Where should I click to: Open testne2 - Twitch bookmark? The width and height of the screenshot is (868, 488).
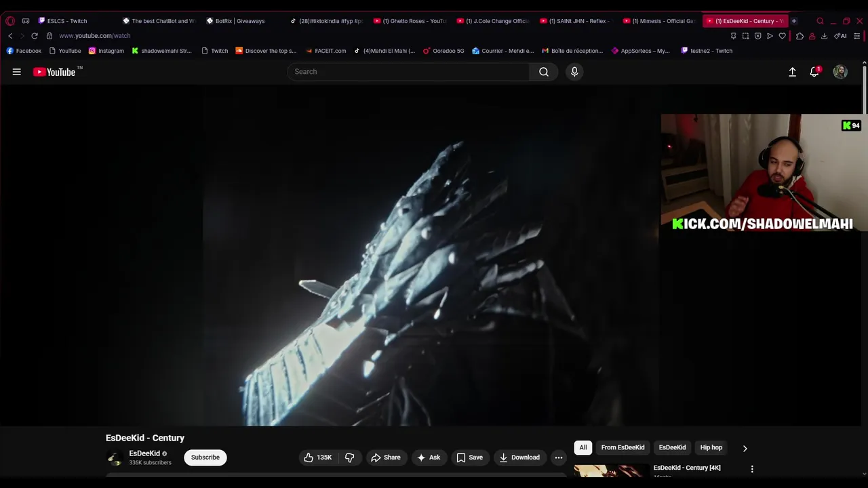[x=707, y=51]
